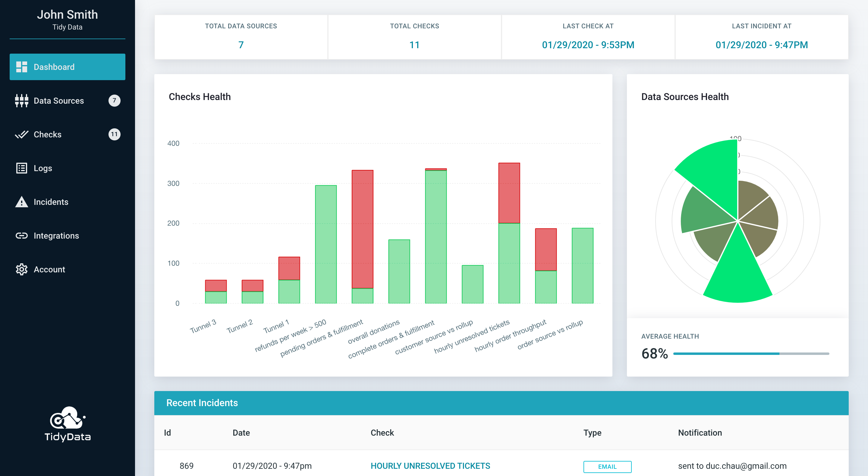868x476 pixels.
Task: Click the overall donations green bar
Action: (399, 271)
